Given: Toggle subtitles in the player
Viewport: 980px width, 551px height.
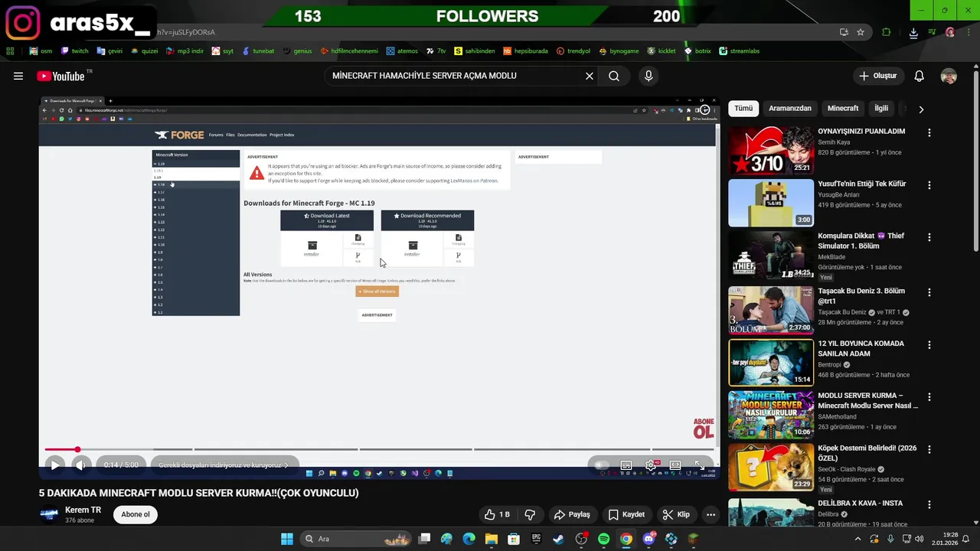Looking at the screenshot, I should [x=626, y=465].
